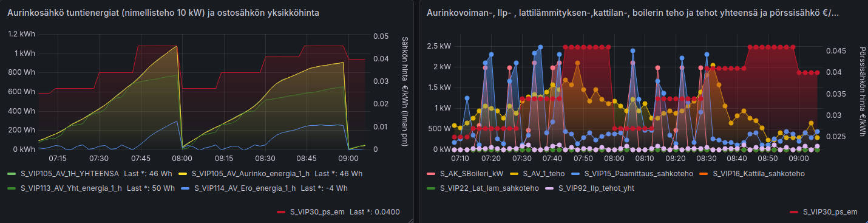Click the '200 Wh' y-axis label

pyautogui.click(x=21, y=130)
